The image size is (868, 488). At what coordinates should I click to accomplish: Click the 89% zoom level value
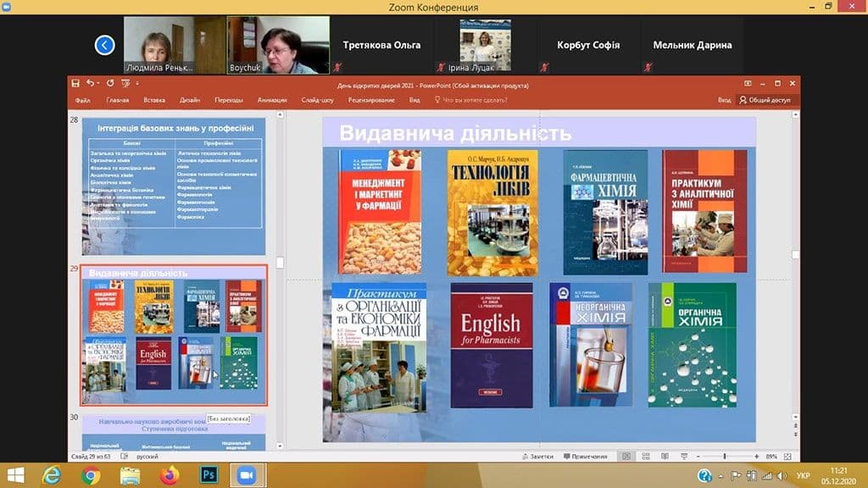[771, 457]
